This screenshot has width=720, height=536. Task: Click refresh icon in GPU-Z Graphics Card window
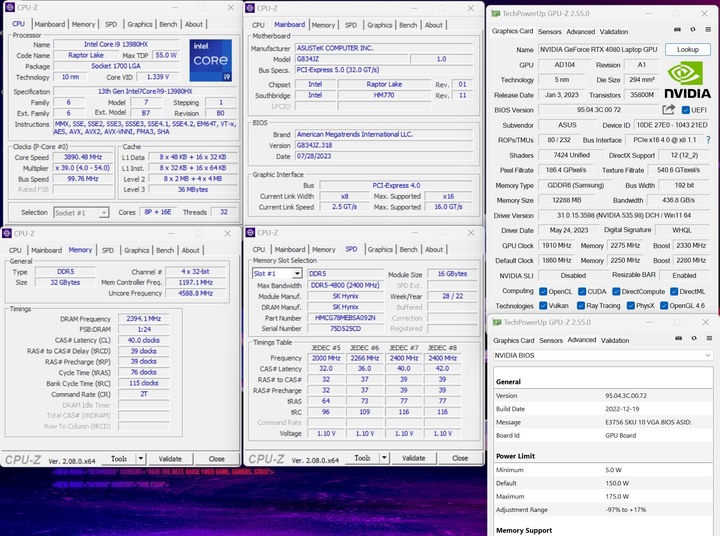[692, 29]
